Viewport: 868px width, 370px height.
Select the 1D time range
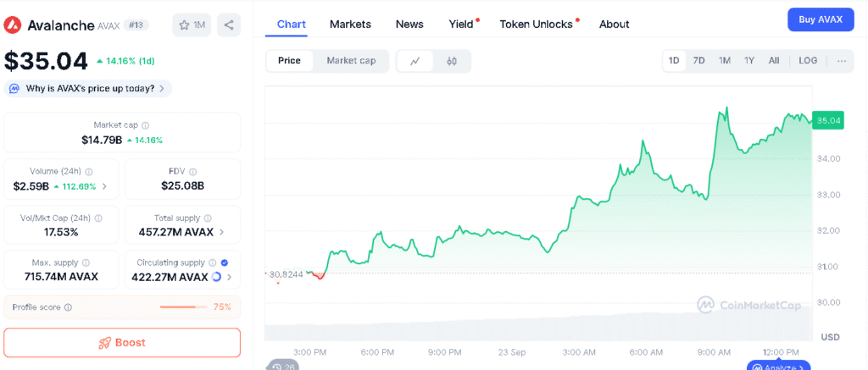(x=674, y=61)
